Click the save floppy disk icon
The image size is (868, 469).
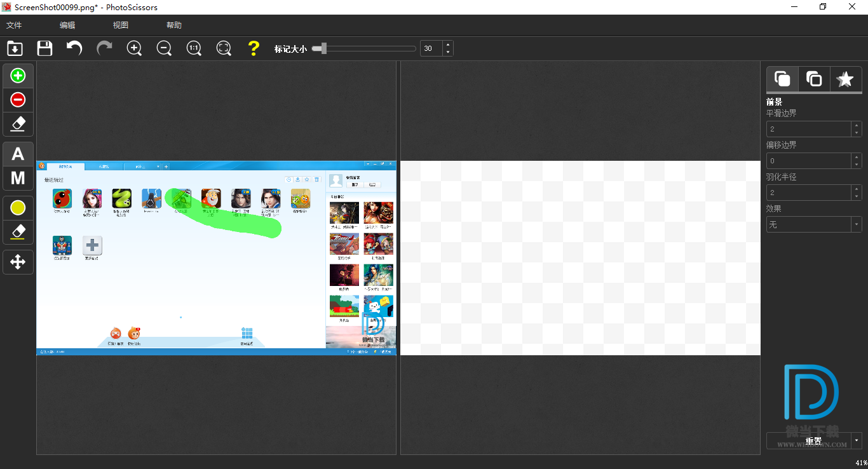[x=44, y=48]
